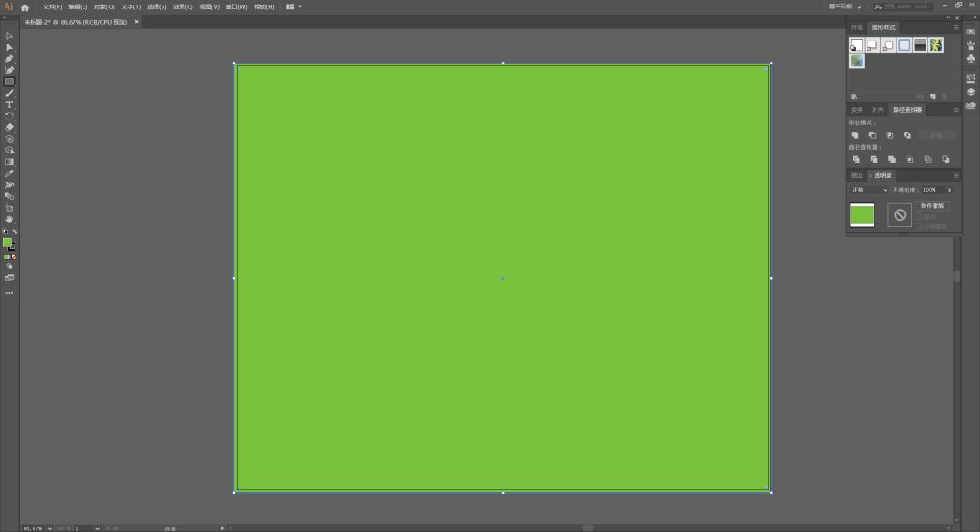Open the Layers panel icon in dock
The image size is (980, 532).
click(x=970, y=92)
